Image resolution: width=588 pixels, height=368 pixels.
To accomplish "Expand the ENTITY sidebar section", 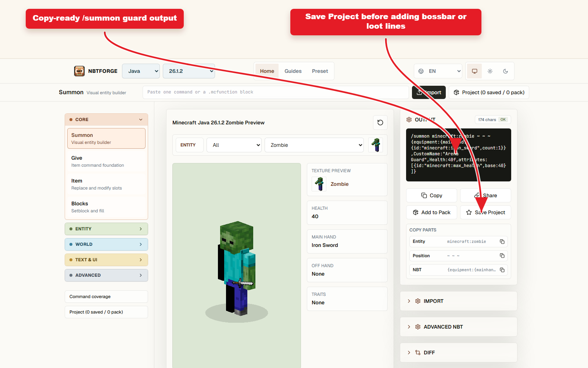I will pyautogui.click(x=106, y=229).
